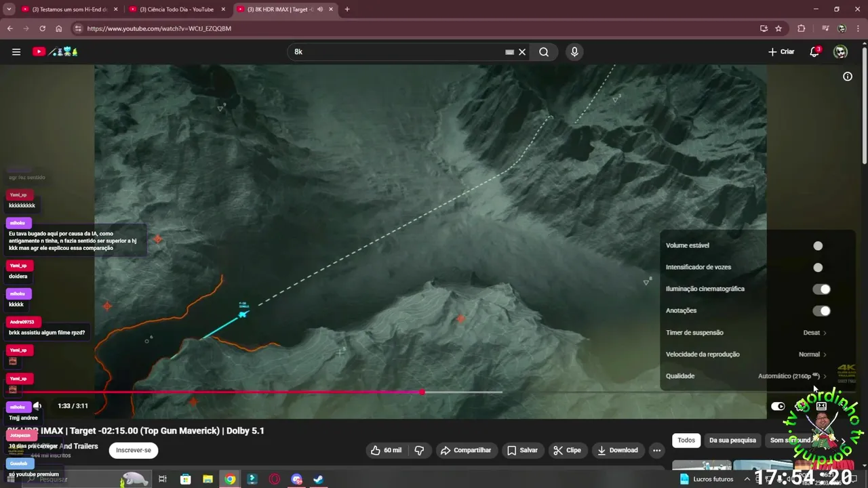Open Chrome three-dot menu
Image resolution: width=868 pixels, height=488 pixels.
point(858,28)
